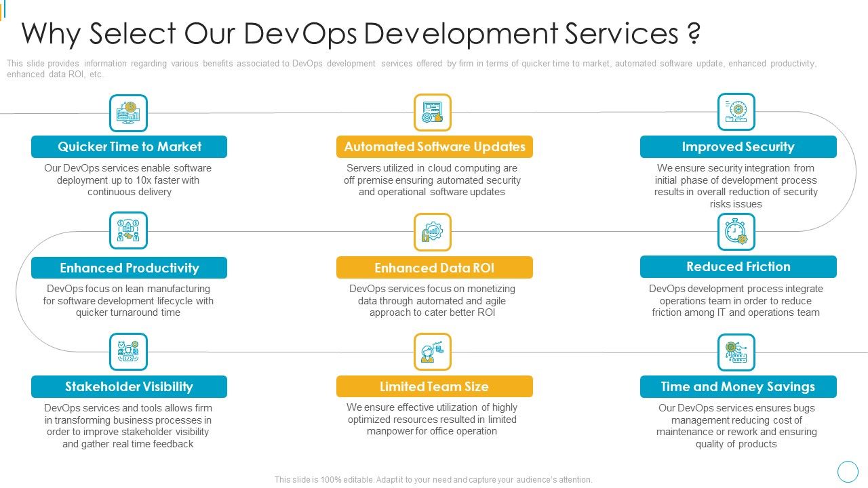Click the subtitle 'This slide provides information regarding various benefits'
The image size is (868, 488).
coord(412,68)
